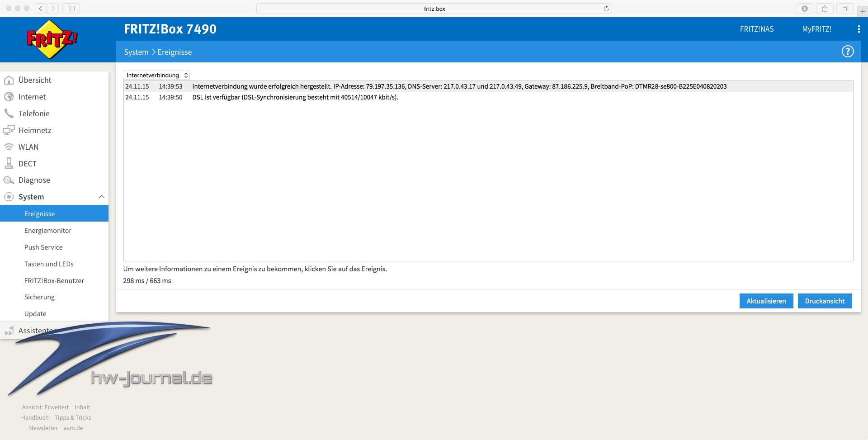Screen dimensions: 868x440
Task: Click the Assistenten icon in sidebar
Action: pyautogui.click(x=9, y=331)
